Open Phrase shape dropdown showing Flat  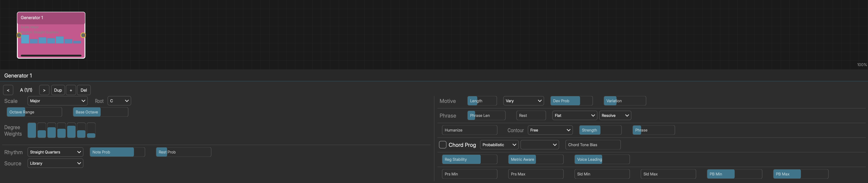tap(575, 115)
